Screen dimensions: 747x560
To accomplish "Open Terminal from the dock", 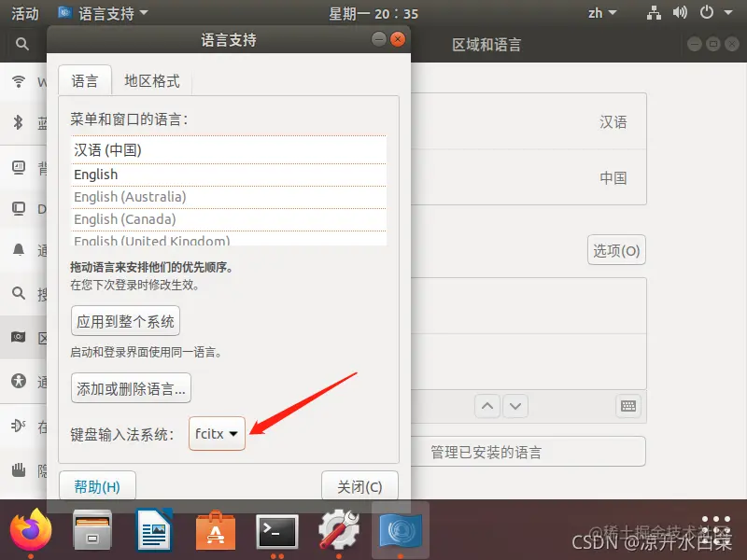I will click(x=277, y=530).
